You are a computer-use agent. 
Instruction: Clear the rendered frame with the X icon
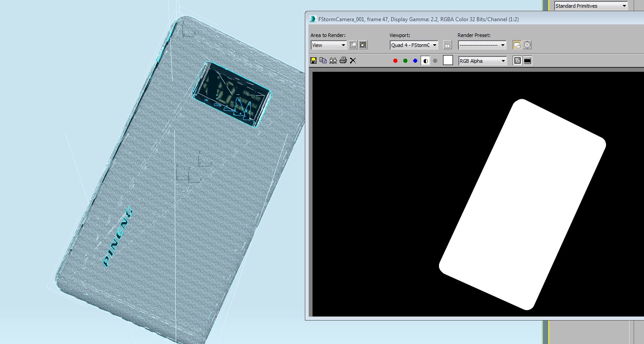point(353,60)
